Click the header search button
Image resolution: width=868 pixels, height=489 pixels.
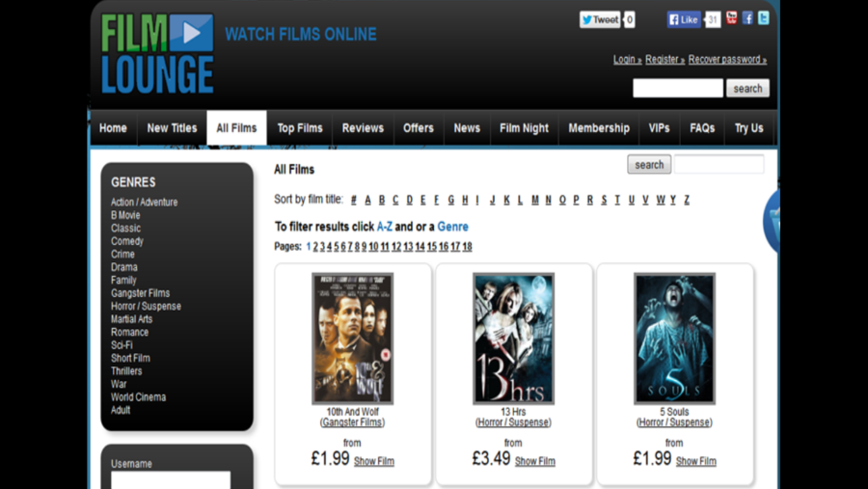tap(747, 88)
